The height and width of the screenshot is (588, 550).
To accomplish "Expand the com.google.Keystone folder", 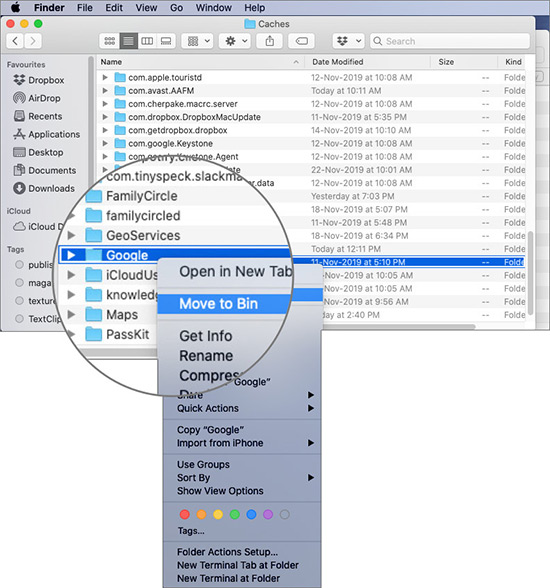I will pyautogui.click(x=105, y=143).
